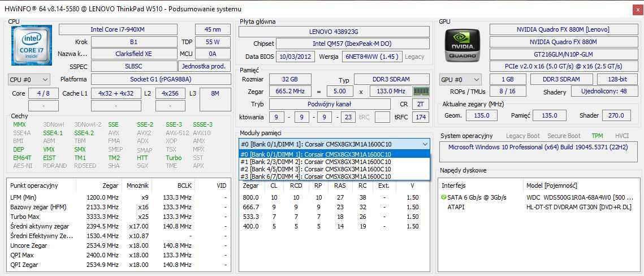Click the AES-NI feature label

pyautogui.click(x=23, y=166)
